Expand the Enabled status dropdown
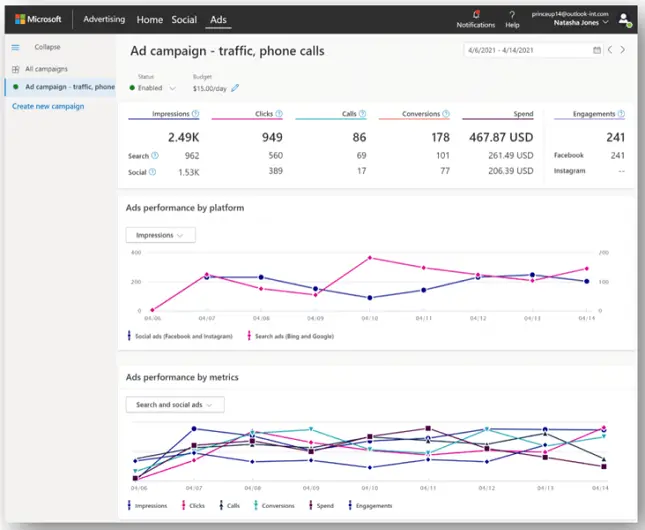Image resolution: width=645 pixels, height=530 pixels. click(171, 88)
